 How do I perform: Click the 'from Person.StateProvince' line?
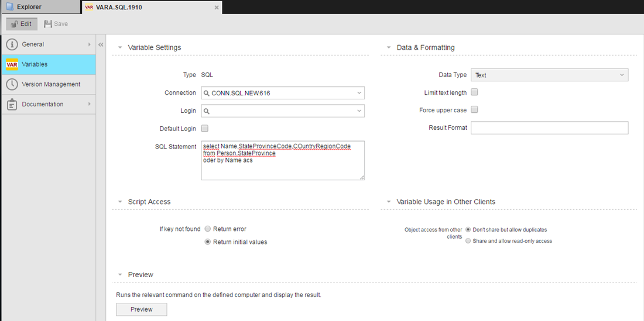click(239, 153)
